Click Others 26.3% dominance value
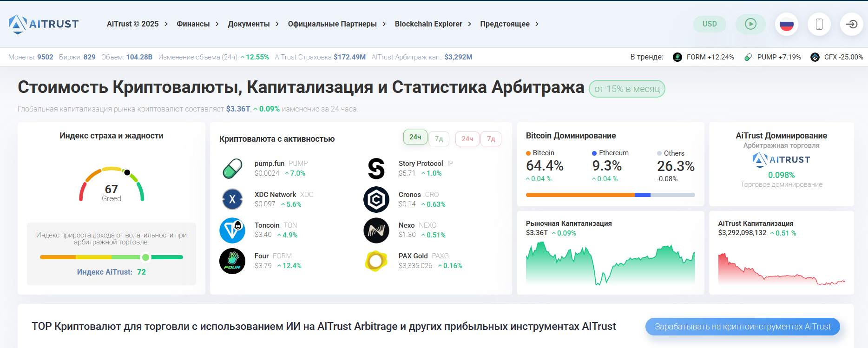Screen dimensions: 868x348 [x=676, y=166]
